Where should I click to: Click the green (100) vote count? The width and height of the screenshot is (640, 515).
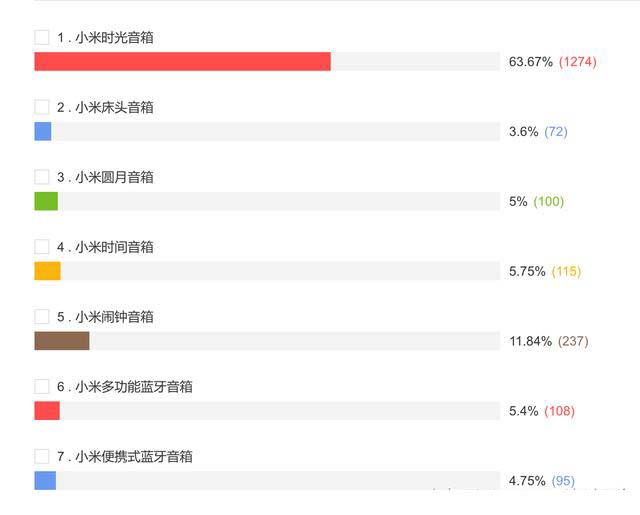point(548,201)
